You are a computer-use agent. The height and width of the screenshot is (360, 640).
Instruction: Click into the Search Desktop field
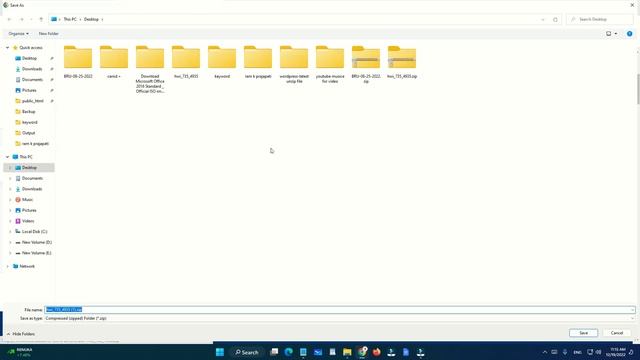point(599,20)
